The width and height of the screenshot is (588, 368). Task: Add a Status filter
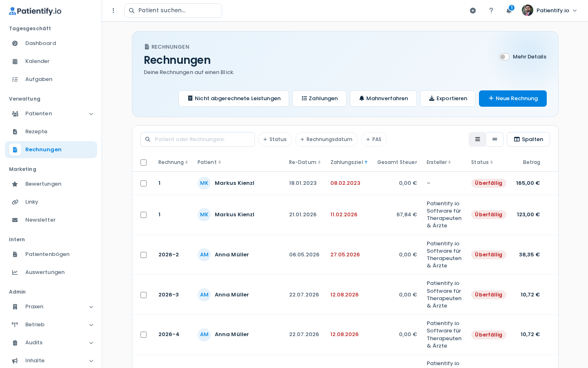[x=275, y=139]
